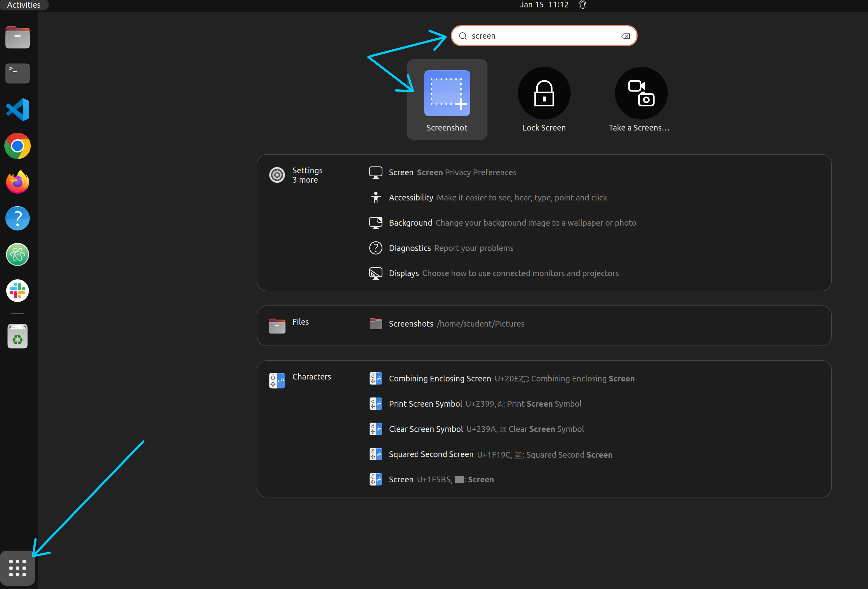Screen dimensions: 868x589
Task: Click Activities in the top bar
Action: (x=24, y=5)
